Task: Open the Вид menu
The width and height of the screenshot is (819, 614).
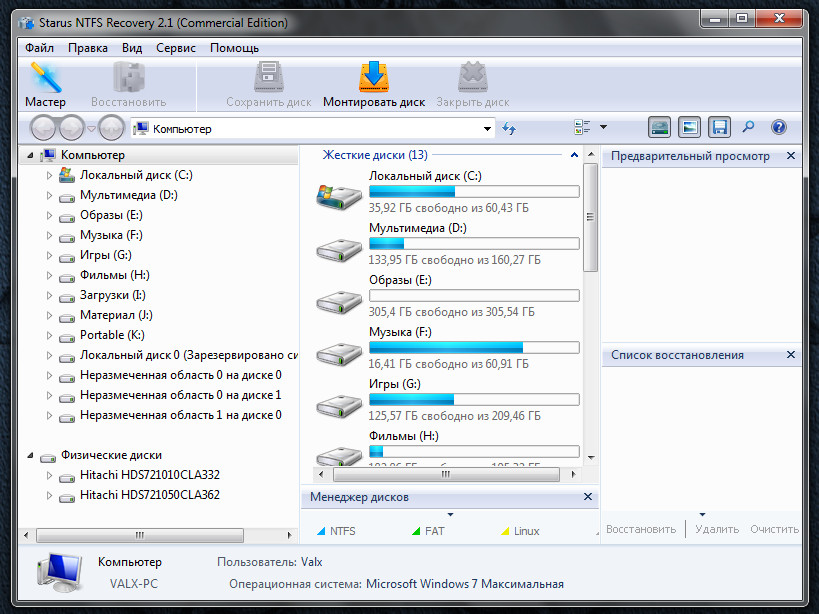Action: pyautogui.click(x=132, y=48)
